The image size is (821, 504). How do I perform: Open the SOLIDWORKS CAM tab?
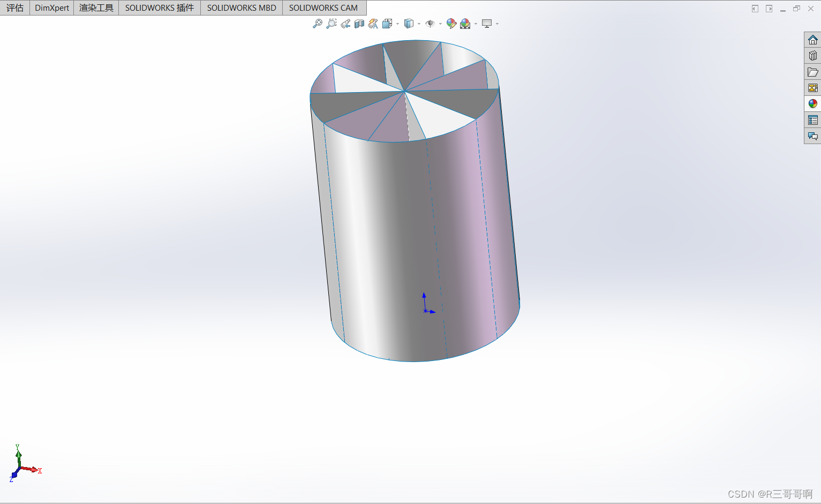pos(323,7)
